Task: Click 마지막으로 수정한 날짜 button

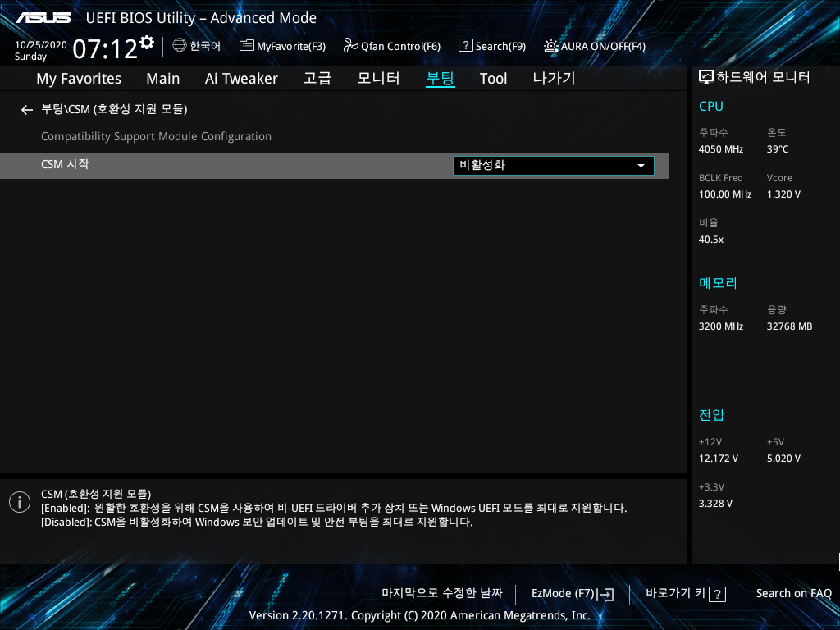Action: coord(442,593)
